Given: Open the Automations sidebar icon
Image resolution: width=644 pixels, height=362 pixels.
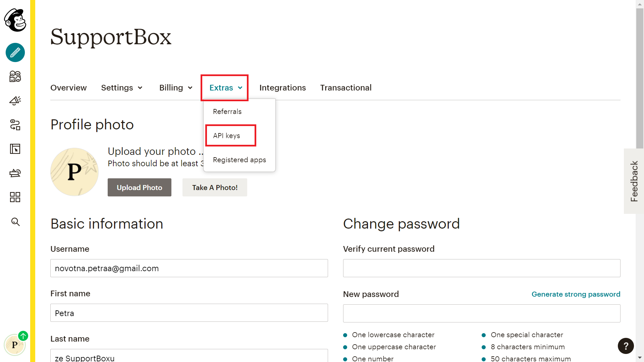Looking at the screenshot, I should coord(15,125).
